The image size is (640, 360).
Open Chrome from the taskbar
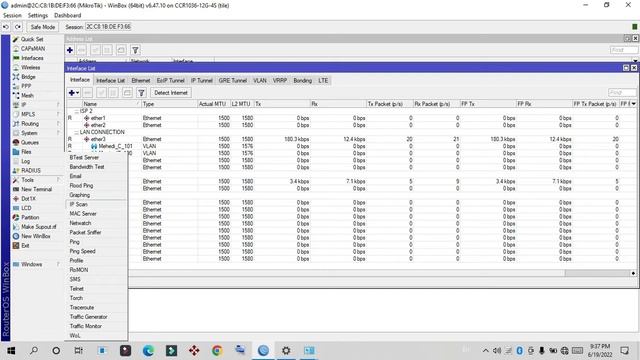click(x=217, y=351)
